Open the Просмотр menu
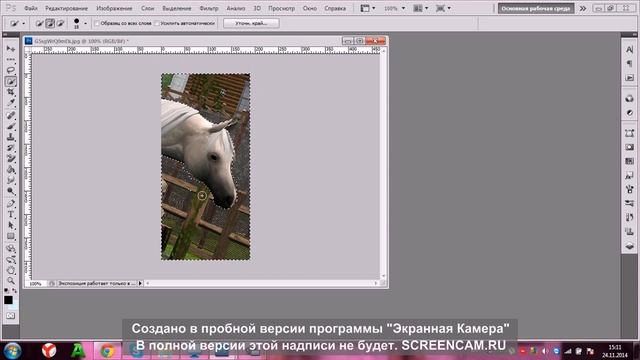Image resolution: width=640 pixels, height=360 pixels. click(281, 8)
